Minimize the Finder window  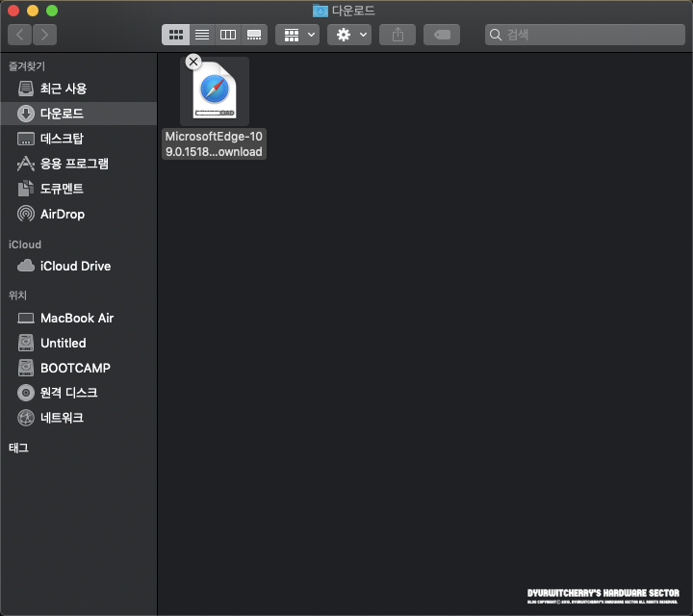(33, 11)
